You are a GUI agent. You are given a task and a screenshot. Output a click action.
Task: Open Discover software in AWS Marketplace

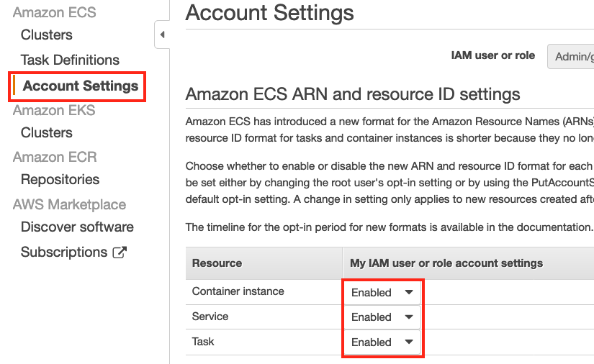77,227
